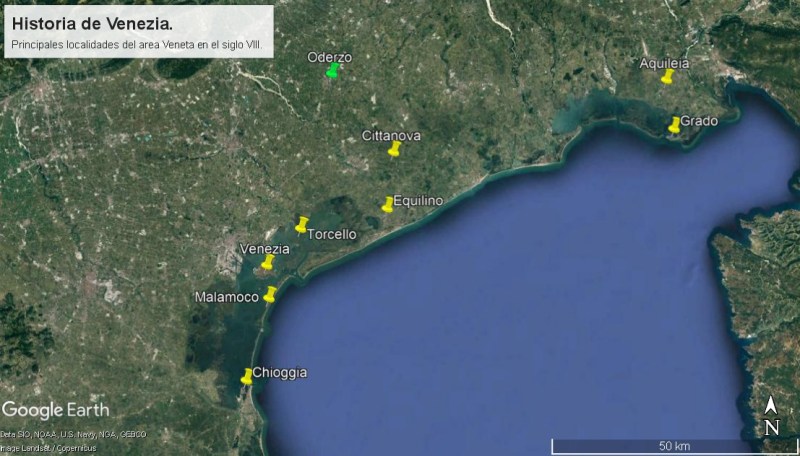Click the Venezia pushpin marker
Viewport: 800px width, 456px height.
pos(268,262)
